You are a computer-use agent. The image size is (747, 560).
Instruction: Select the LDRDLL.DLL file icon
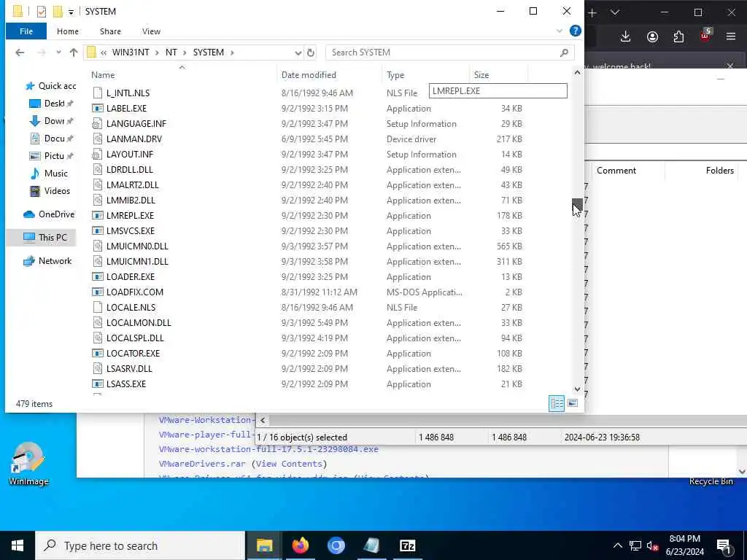click(98, 169)
